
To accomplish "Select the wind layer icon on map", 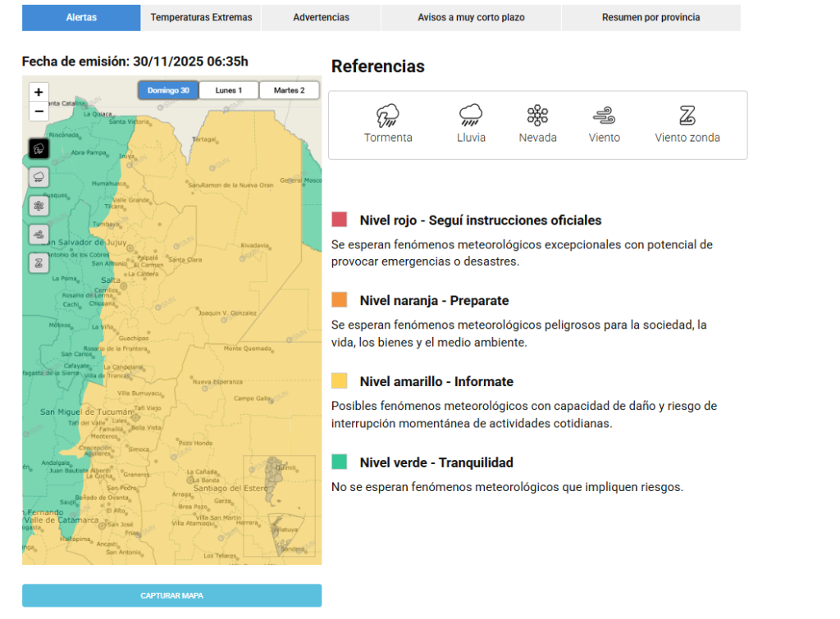I will tap(39, 234).
